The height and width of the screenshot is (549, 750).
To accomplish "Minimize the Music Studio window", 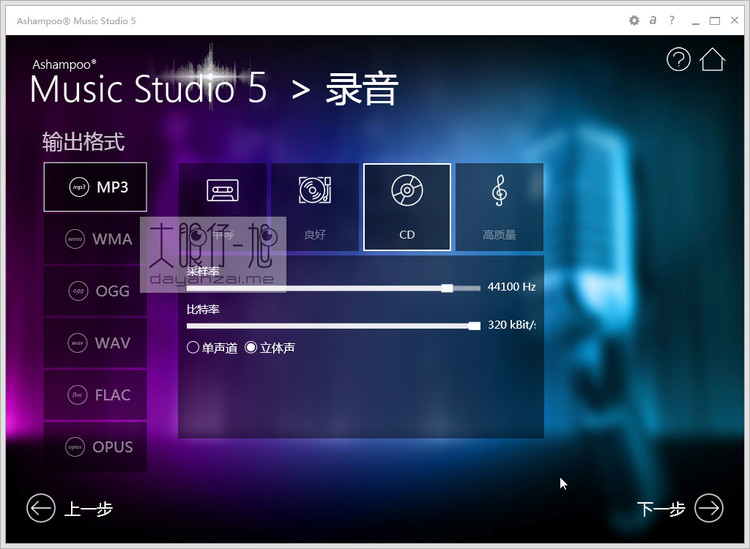I will coord(695,21).
